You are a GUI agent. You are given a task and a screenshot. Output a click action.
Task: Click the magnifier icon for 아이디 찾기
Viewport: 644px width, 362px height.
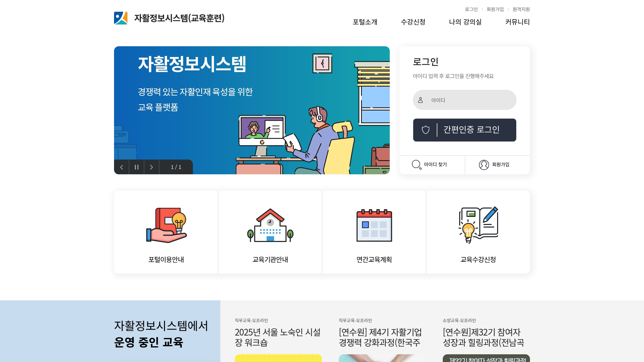point(417,165)
